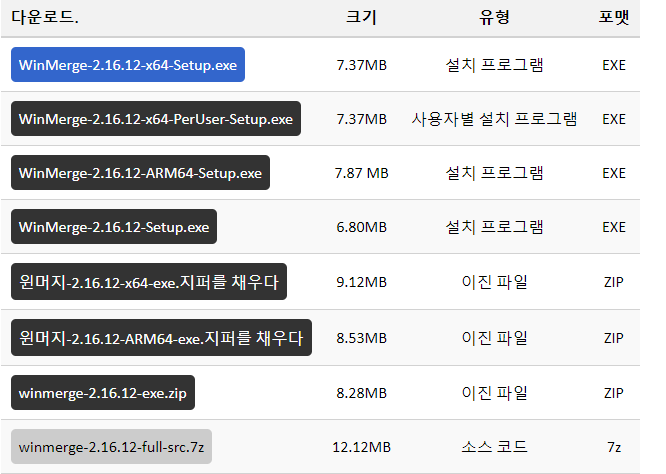The image size is (666, 474).
Task: Download winmerge-2.16.12-full-src.7z source
Action: pos(111,446)
